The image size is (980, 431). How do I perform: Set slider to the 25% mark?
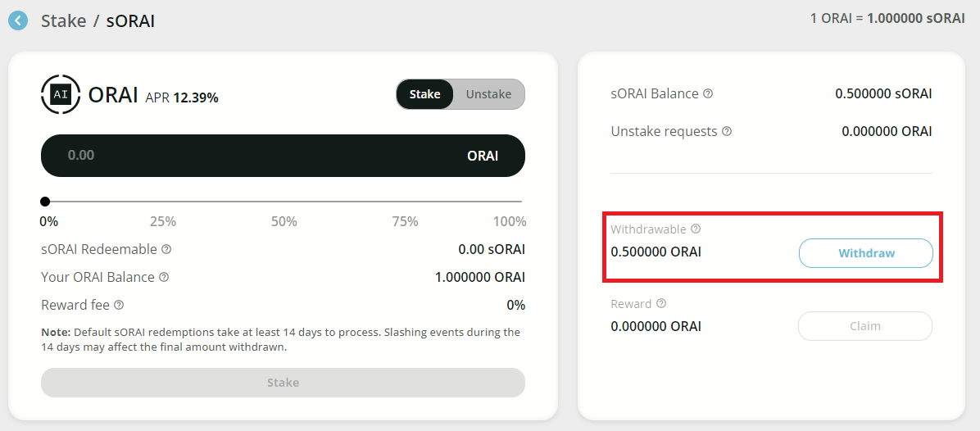point(164,202)
